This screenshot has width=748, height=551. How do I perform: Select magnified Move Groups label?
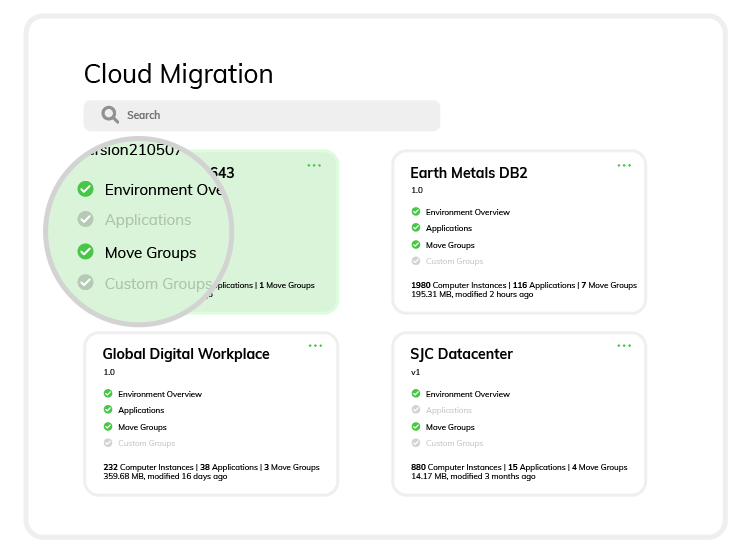(150, 253)
